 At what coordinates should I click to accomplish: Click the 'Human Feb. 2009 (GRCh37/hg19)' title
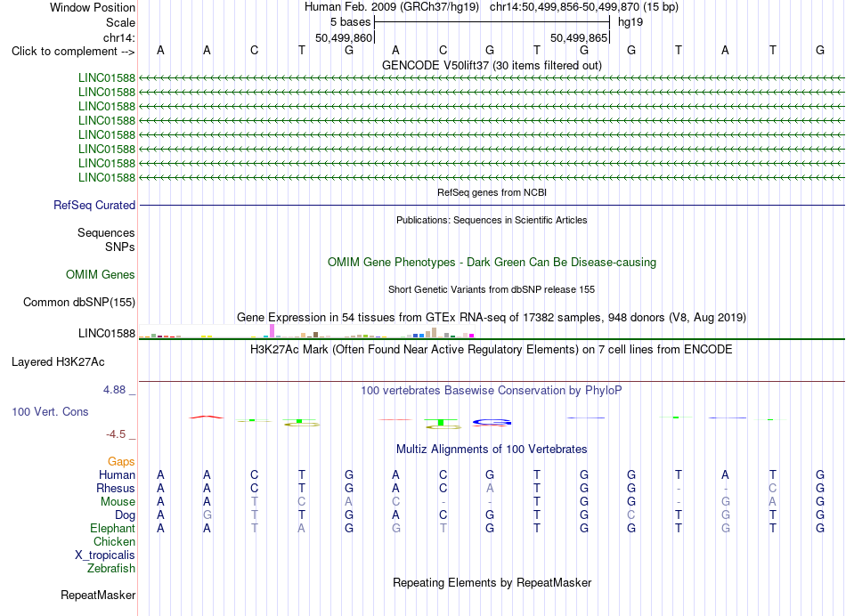pyautogui.click(x=392, y=7)
